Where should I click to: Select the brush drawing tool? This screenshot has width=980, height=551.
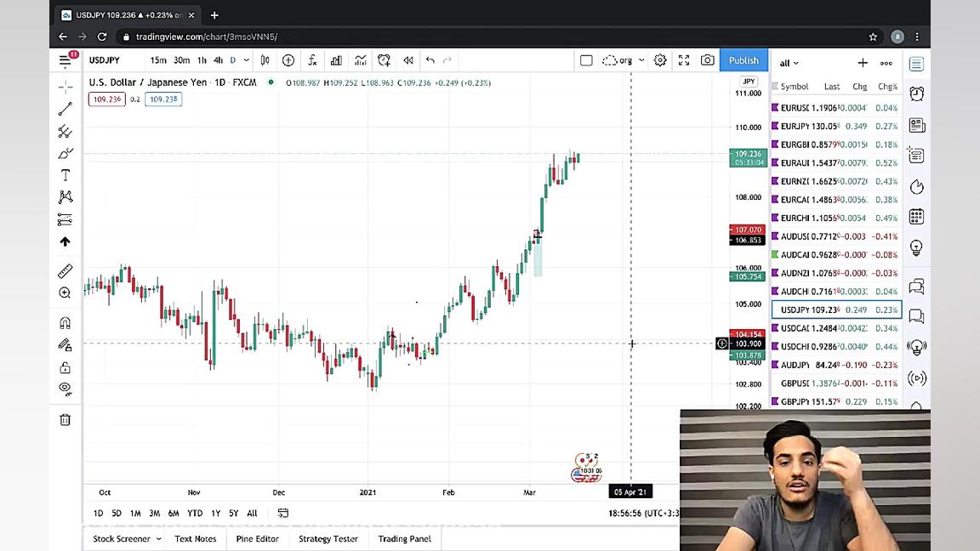(65, 153)
